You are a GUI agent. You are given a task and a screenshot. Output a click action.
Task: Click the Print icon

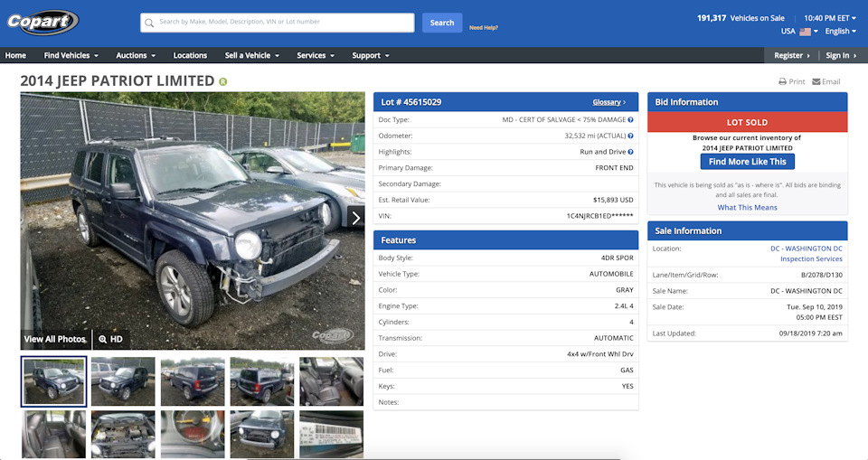tap(782, 82)
